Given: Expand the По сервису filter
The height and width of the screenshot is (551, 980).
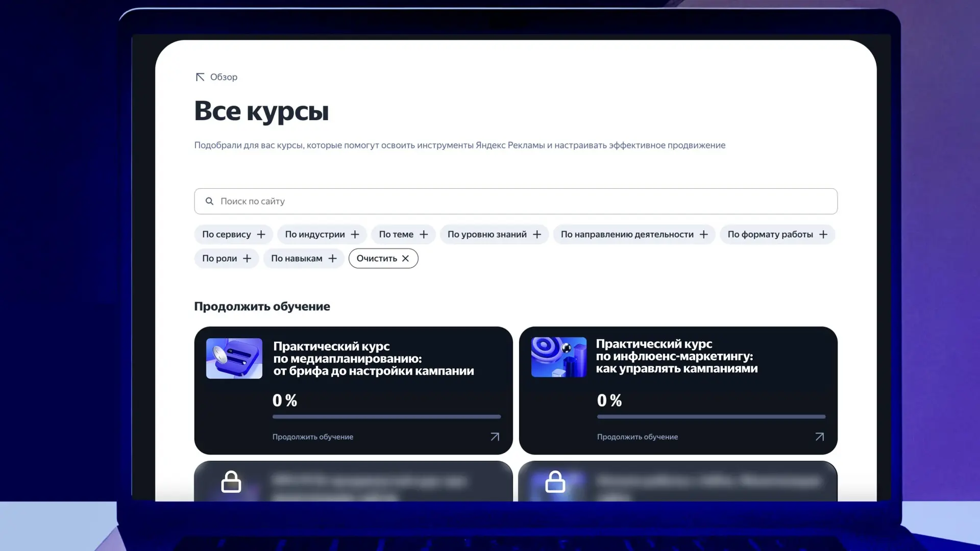Looking at the screenshot, I should 234,234.
